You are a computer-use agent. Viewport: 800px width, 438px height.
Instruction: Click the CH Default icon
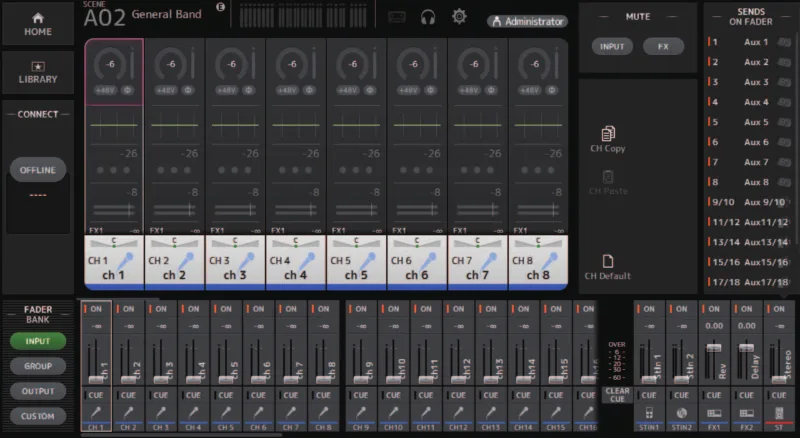pyautogui.click(x=608, y=261)
